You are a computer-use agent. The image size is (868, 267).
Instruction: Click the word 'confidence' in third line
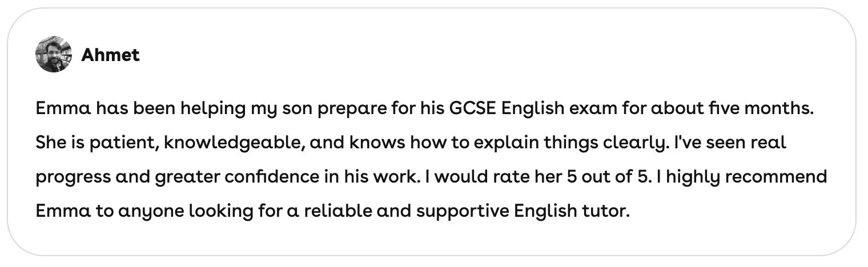tap(272, 177)
